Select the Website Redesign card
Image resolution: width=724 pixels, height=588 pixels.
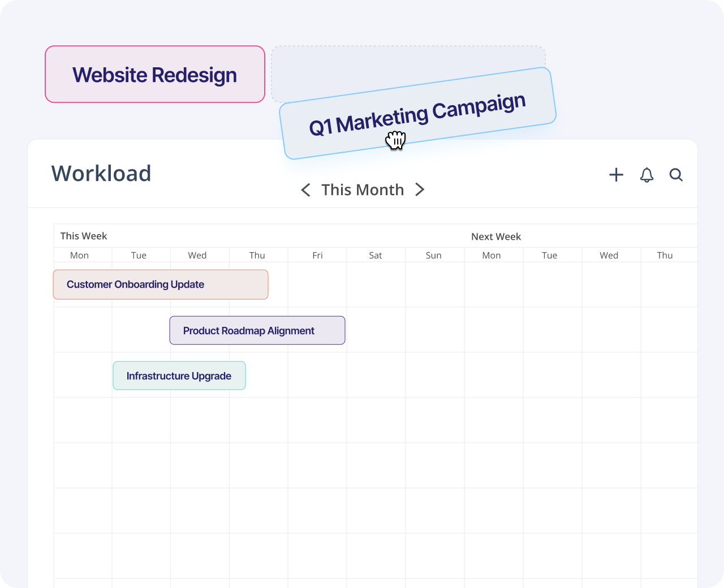coord(155,74)
